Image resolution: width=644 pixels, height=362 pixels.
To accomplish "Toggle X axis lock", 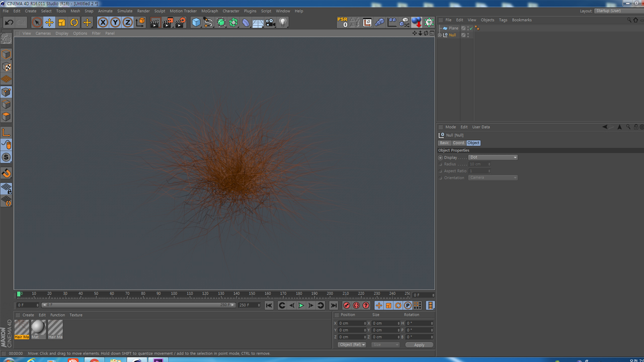I will tap(103, 22).
